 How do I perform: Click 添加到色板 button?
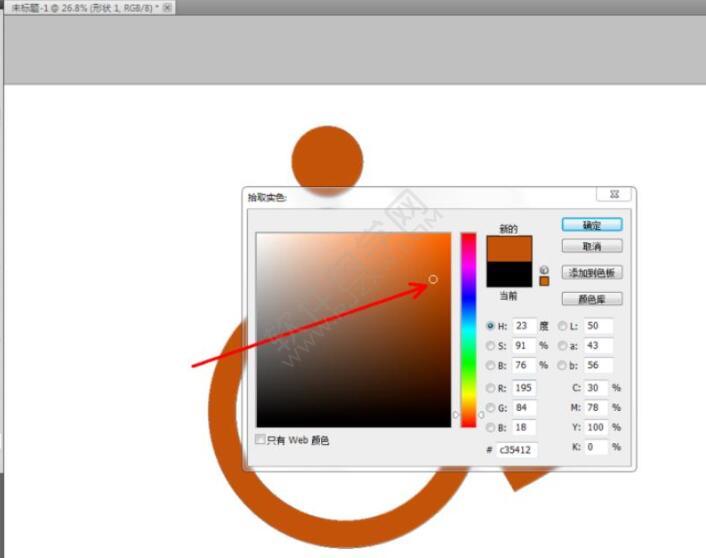[x=592, y=272]
